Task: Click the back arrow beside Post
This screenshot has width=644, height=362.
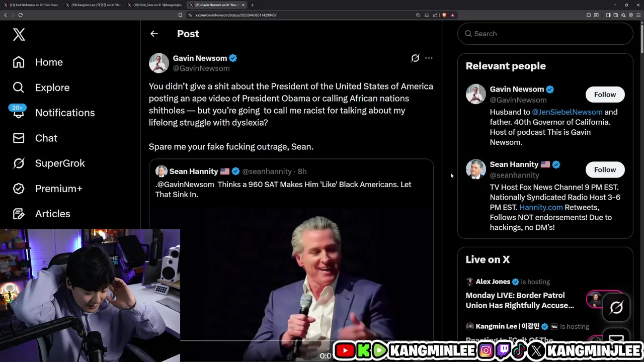Action: coord(154,34)
